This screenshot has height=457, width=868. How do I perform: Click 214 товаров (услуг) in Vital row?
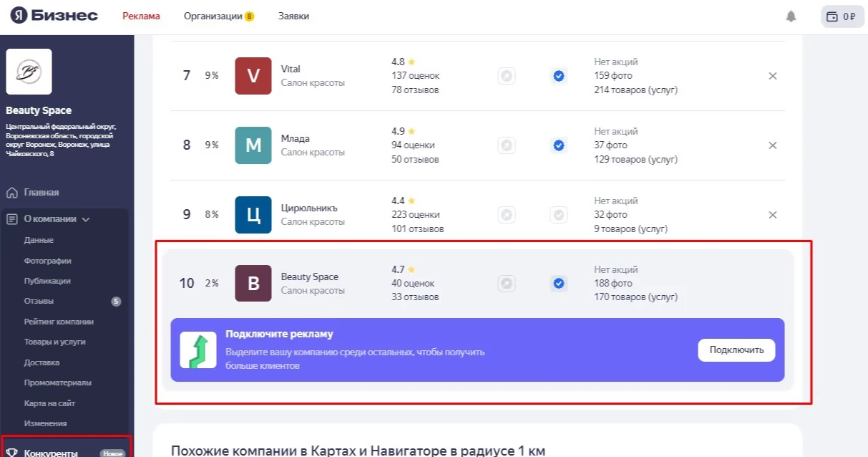tap(636, 90)
